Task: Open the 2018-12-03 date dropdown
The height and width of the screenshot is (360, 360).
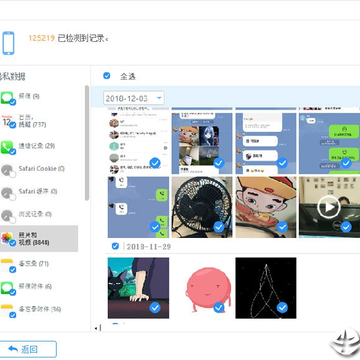Action: [134, 98]
